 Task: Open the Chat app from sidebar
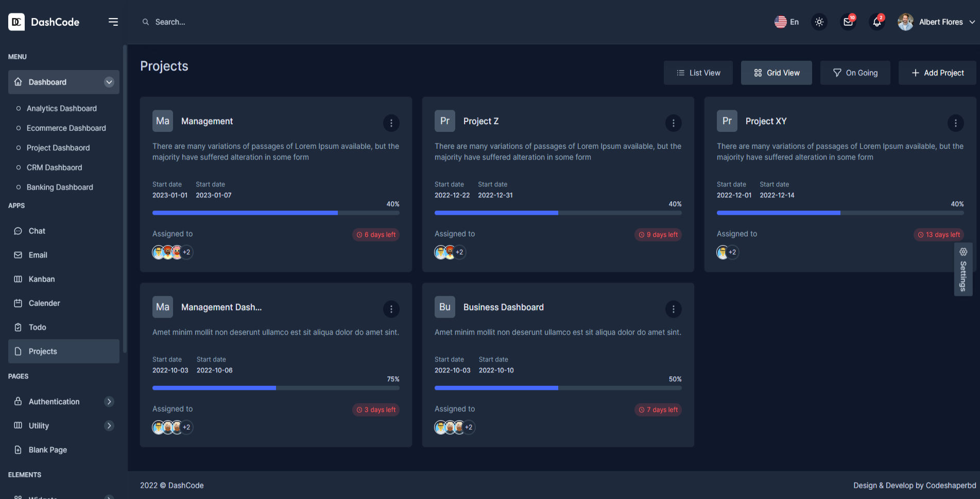[37, 231]
